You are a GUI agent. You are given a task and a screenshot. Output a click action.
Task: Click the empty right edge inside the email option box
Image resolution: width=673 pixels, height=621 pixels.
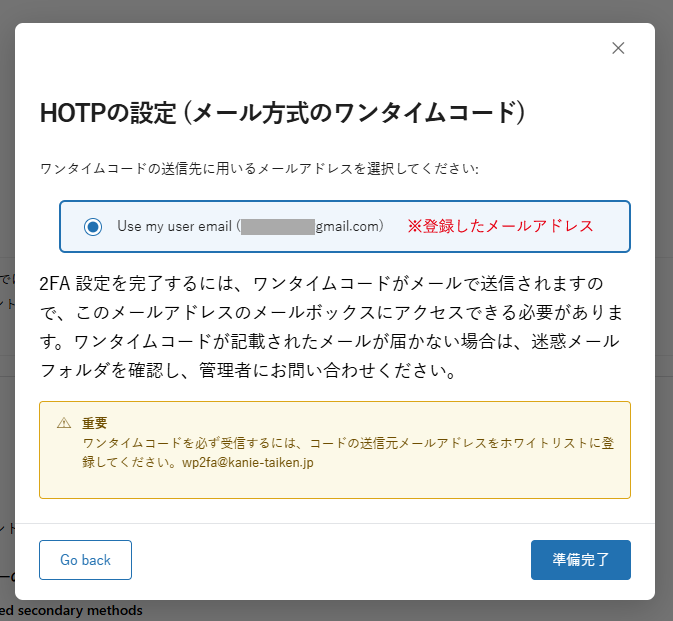point(612,226)
